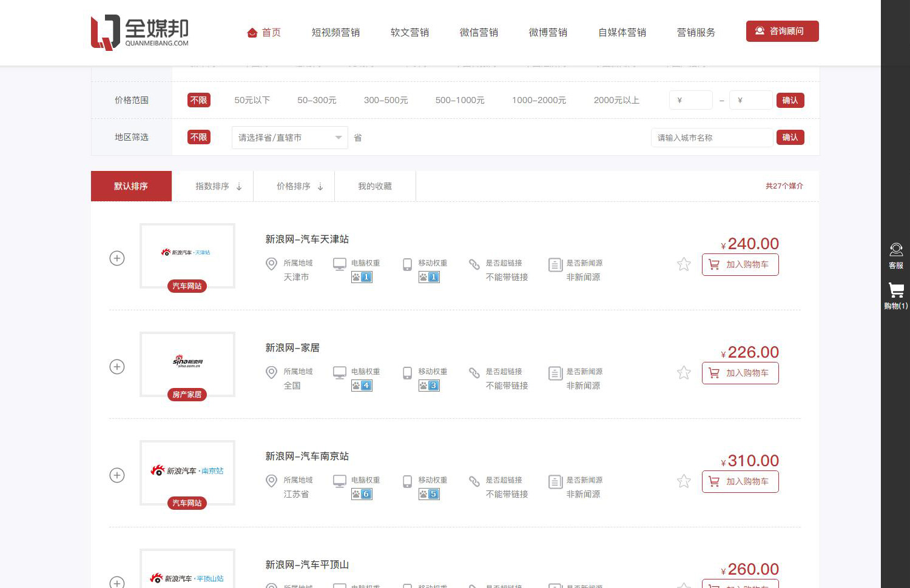Image resolution: width=910 pixels, height=588 pixels.
Task: Select 不限 for price range
Action: 199,100
